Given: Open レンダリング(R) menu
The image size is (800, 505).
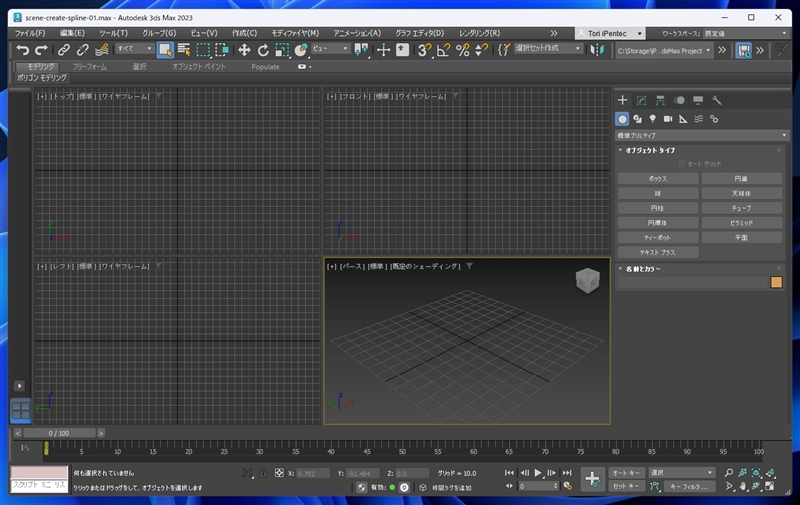Looking at the screenshot, I should 479,33.
